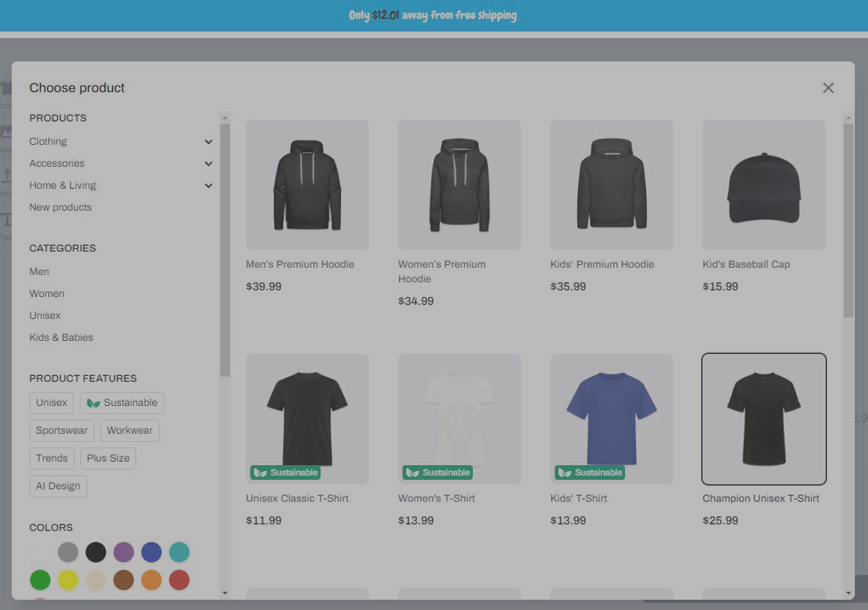Toggle the Plus Size feature filter
The image size is (868, 610).
tap(108, 458)
